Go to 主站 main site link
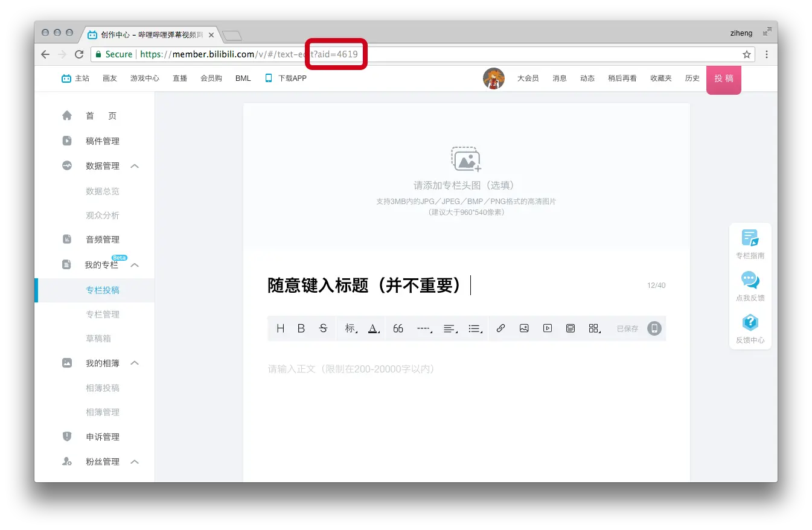812x530 pixels. 75,78
